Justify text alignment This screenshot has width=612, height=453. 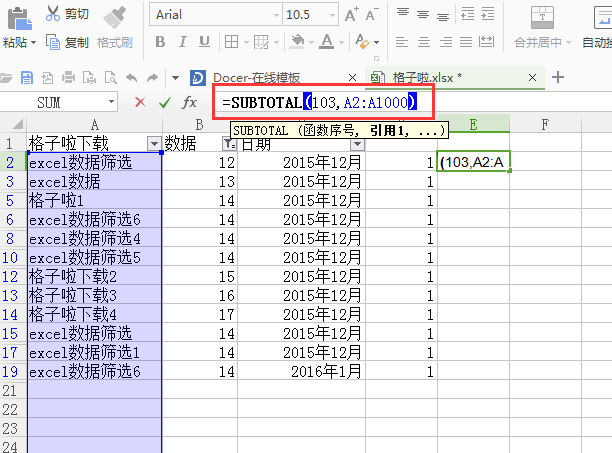466,42
